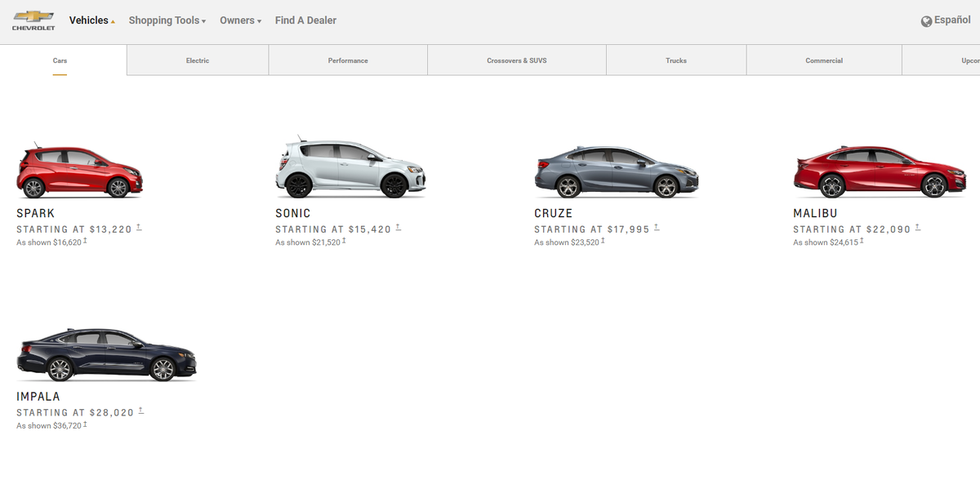
Task: Click the Find A Dealer link
Action: point(305,20)
